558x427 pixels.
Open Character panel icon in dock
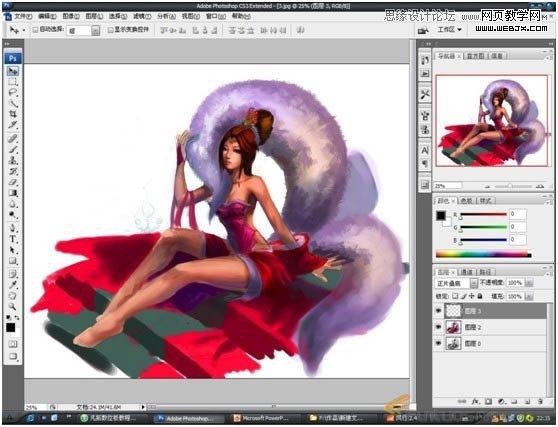click(425, 151)
